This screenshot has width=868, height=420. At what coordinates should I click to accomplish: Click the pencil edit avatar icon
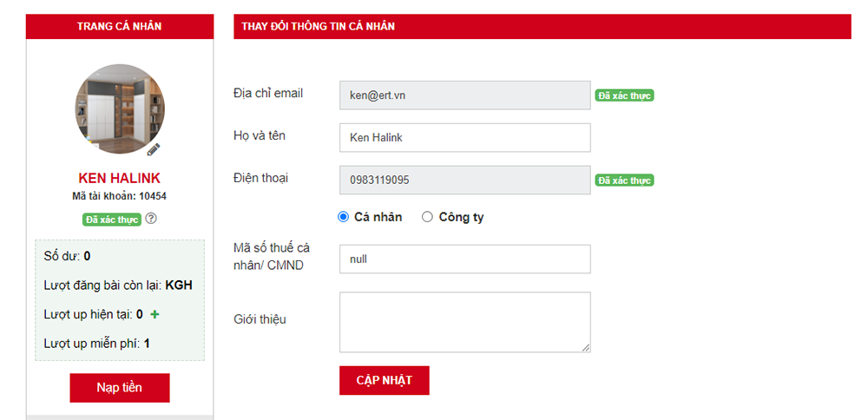(154, 149)
